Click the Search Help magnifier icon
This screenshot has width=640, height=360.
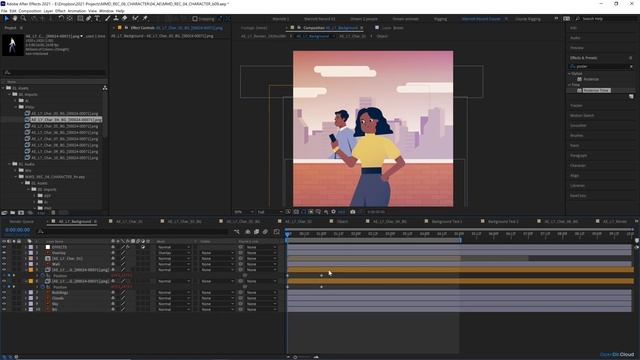click(x=578, y=19)
